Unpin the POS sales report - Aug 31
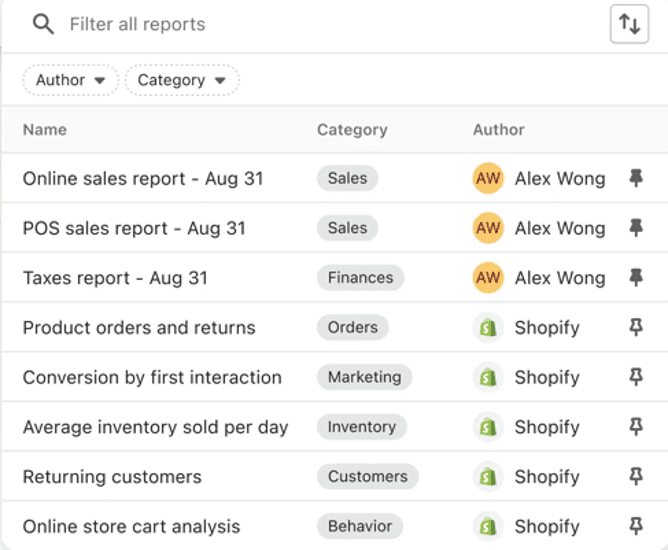Viewport: 668px width, 550px height. tap(635, 228)
